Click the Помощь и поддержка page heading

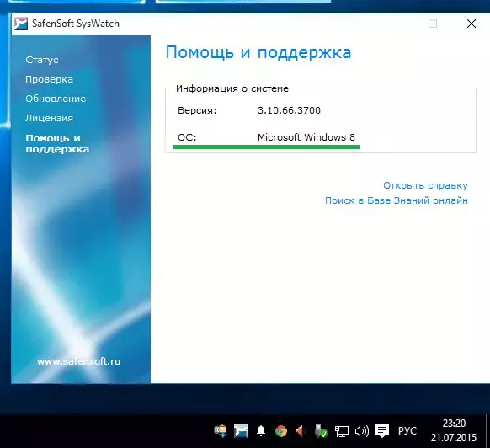[258, 52]
